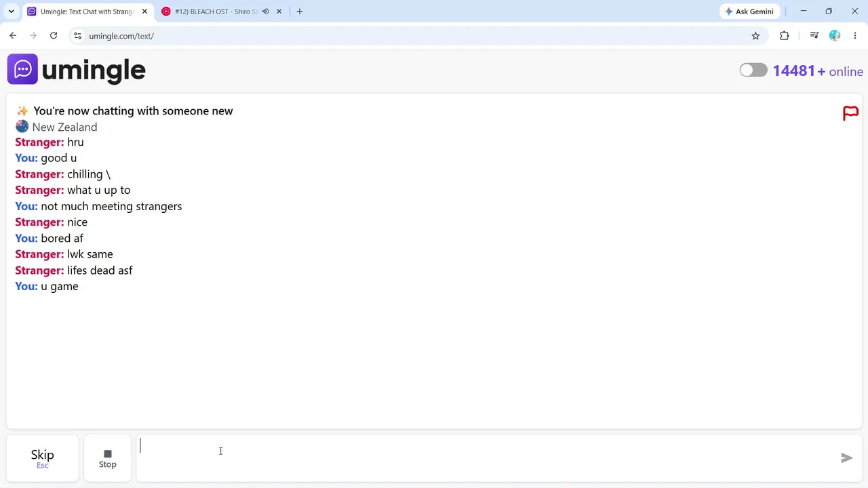Click the sparkles emoji icon
The image size is (868, 488).
coord(22,111)
